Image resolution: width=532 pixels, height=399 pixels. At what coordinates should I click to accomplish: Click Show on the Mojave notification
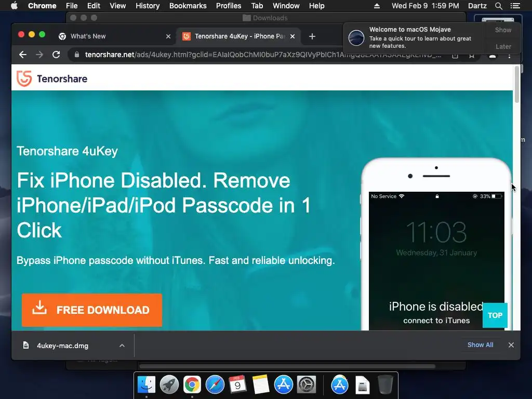[x=503, y=30]
